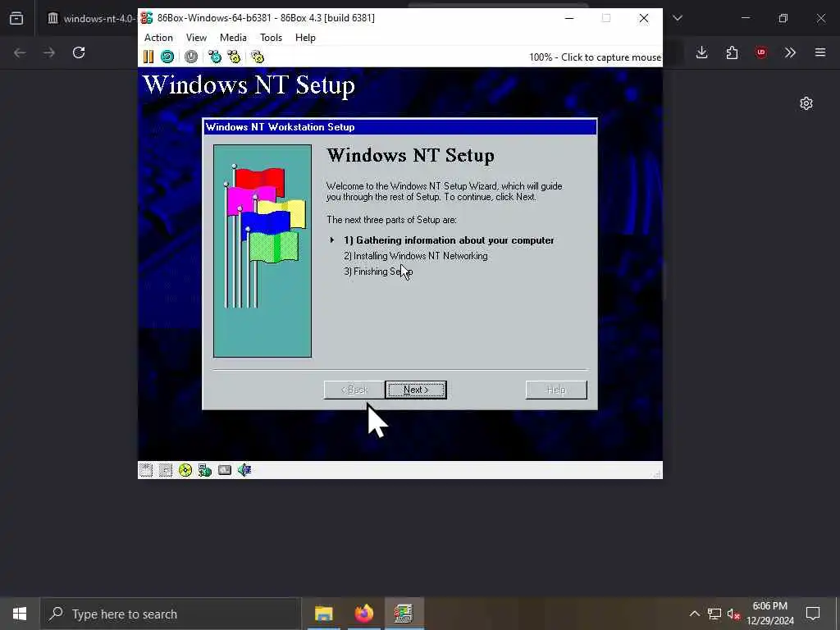Click '2) Installing Windows NT Networking' line

point(416,256)
